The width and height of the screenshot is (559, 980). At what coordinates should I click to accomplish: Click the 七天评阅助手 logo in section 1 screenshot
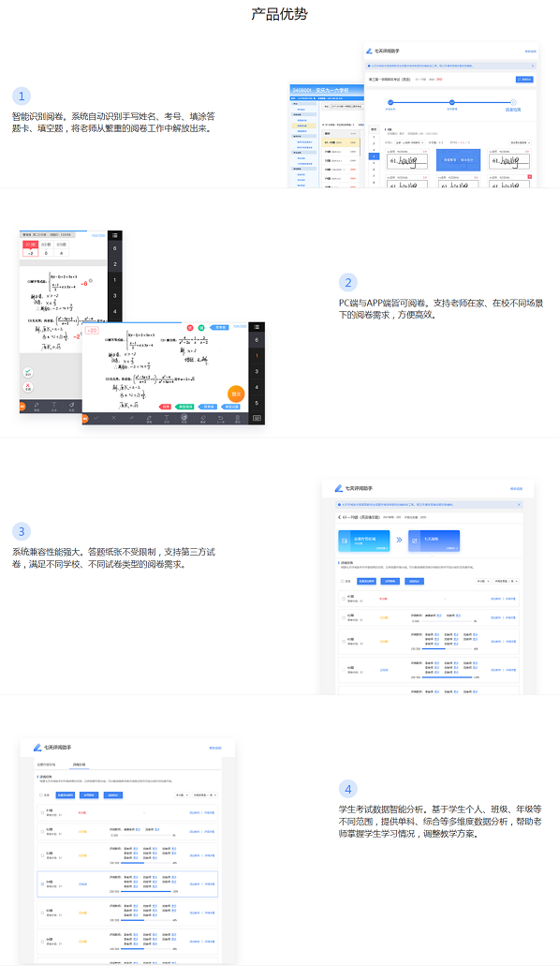coord(383,51)
